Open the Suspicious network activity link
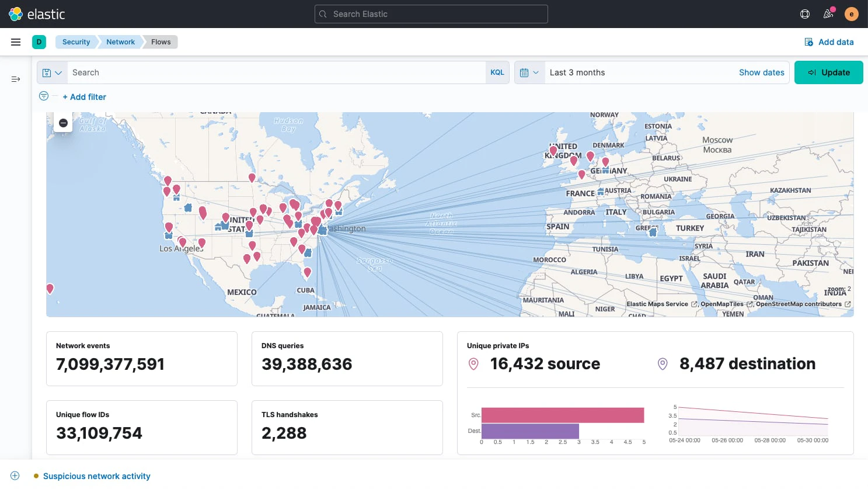This screenshot has width=868, height=489. [96, 476]
